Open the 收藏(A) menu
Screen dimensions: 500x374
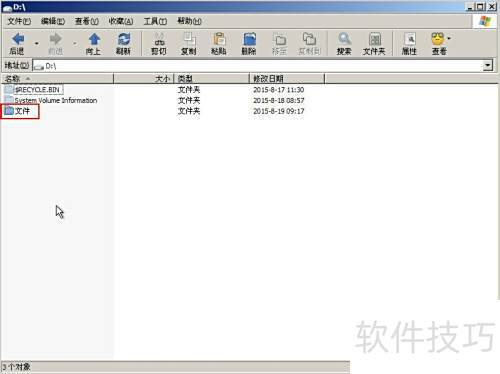tap(121, 21)
